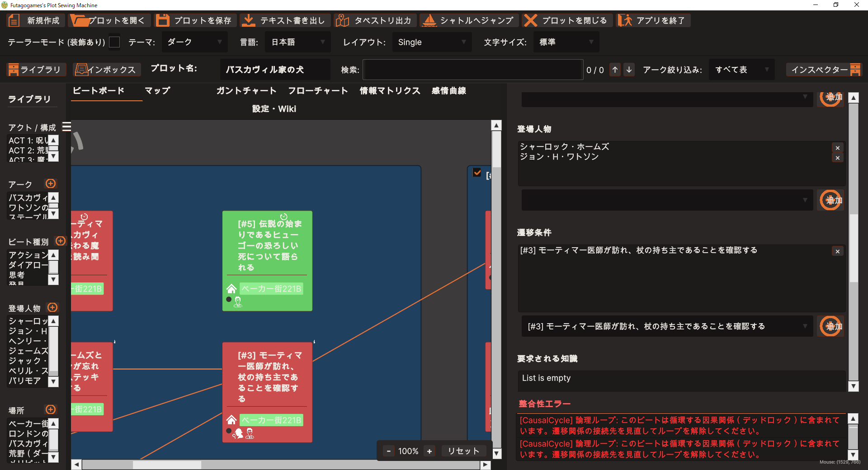Toggle the checked box on right canvas card
868x470 pixels.
pos(477,172)
